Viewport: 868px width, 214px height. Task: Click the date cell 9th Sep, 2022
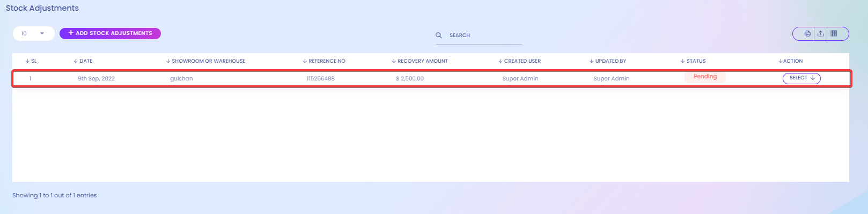tap(96, 78)
